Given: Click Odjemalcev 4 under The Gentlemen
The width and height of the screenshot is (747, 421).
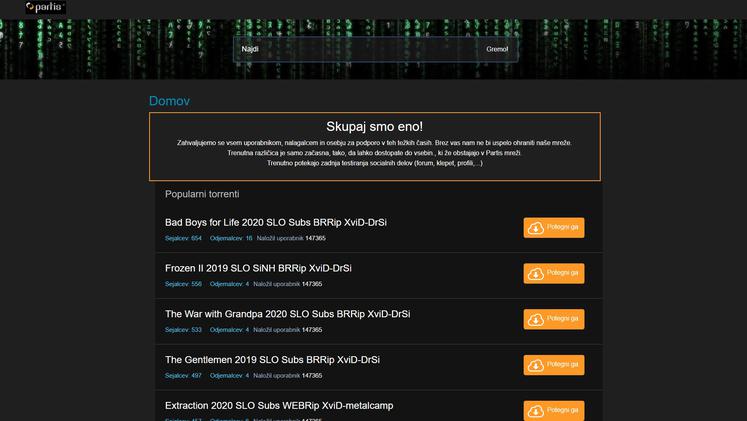Looking at the screenshot, I should click(229, 375).
